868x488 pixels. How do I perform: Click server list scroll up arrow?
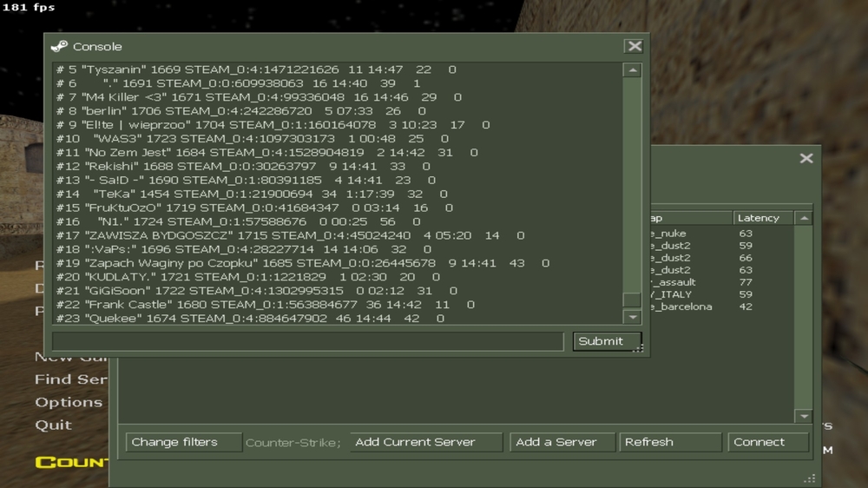[x=804, y=218]
